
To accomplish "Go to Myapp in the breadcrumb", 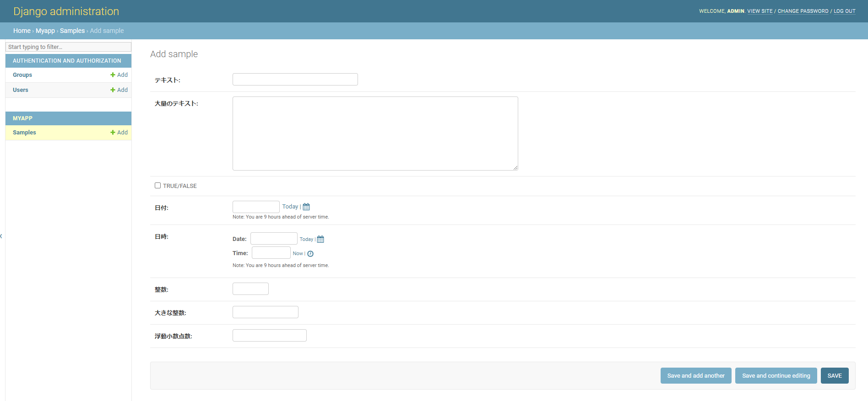I will tap(45, 31).
